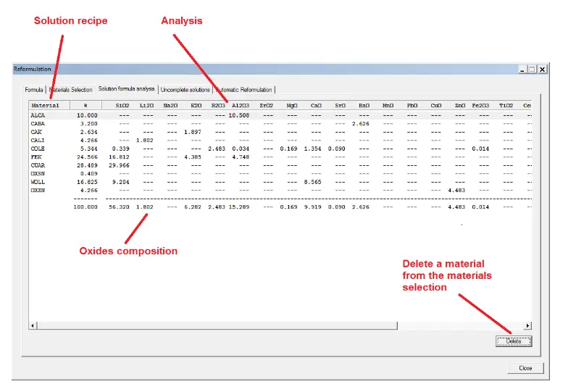The height and width of the screenshot is (392, 563).
Task: Click the horizontal scrollbar thumb
Action: 217,327
